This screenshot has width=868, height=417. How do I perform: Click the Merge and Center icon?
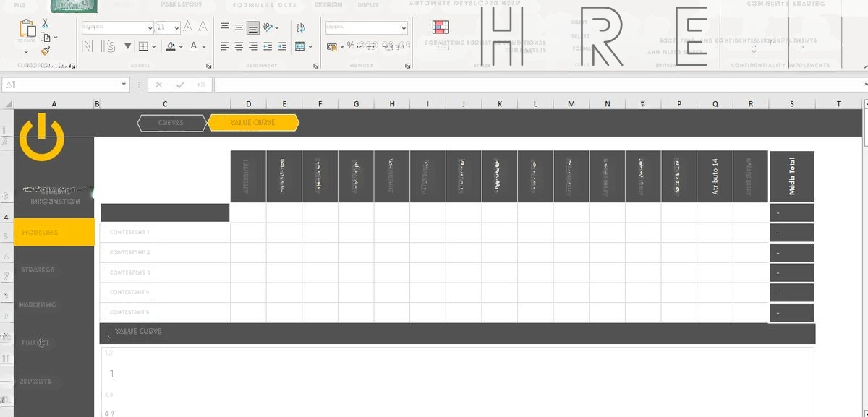(x=299, y=47)
